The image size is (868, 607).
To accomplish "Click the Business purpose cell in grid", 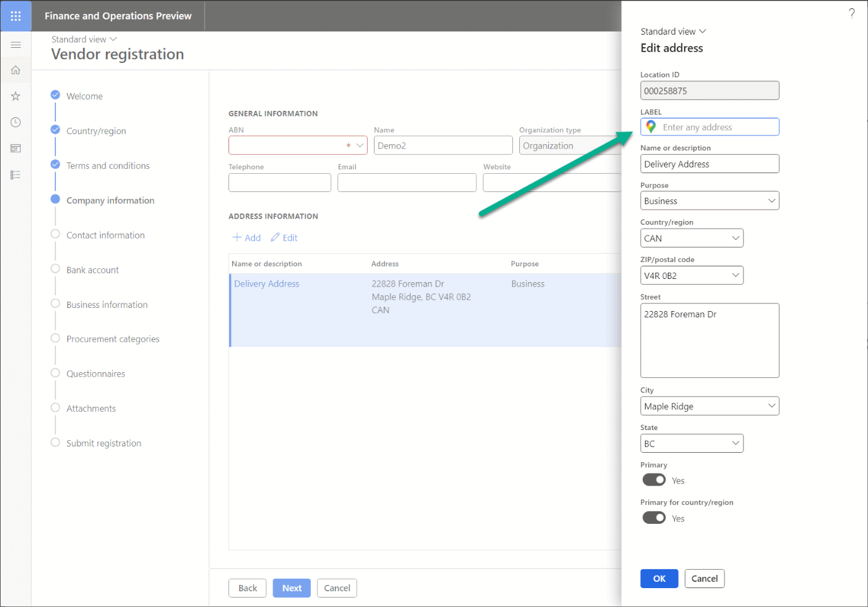I will coord(527,284).
